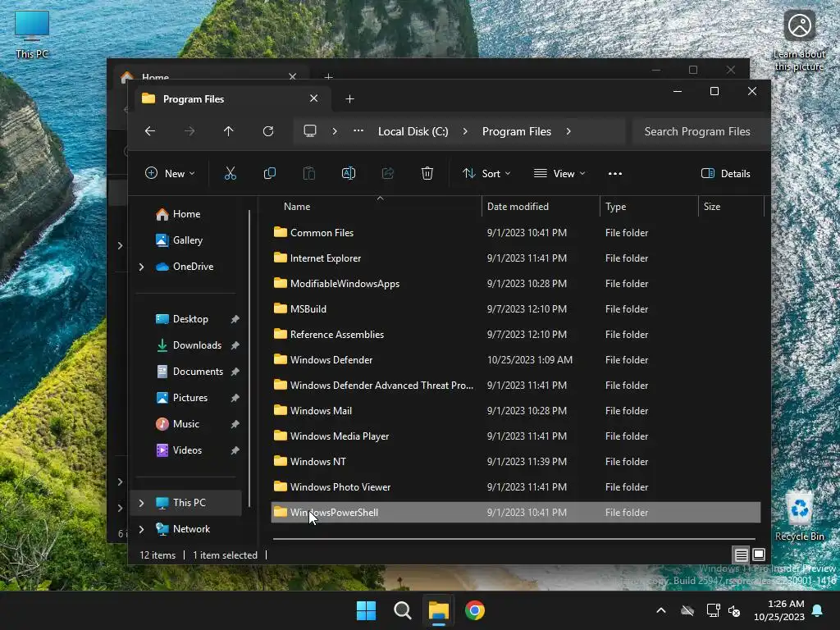Click chevron after Program Files breadcrumb
The width and height of the screenshot is (840, 630).
568,131
